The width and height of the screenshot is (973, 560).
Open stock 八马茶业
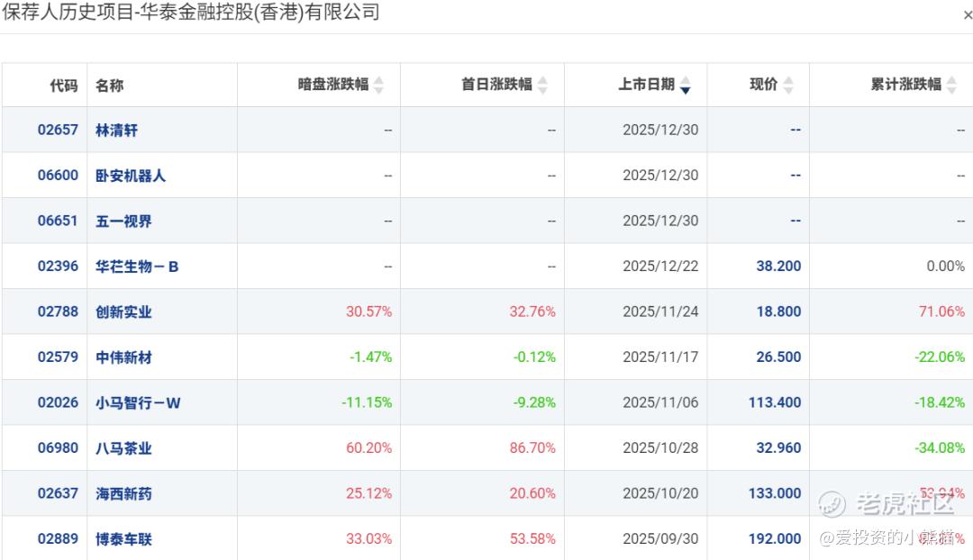click(x=123, y=448)
